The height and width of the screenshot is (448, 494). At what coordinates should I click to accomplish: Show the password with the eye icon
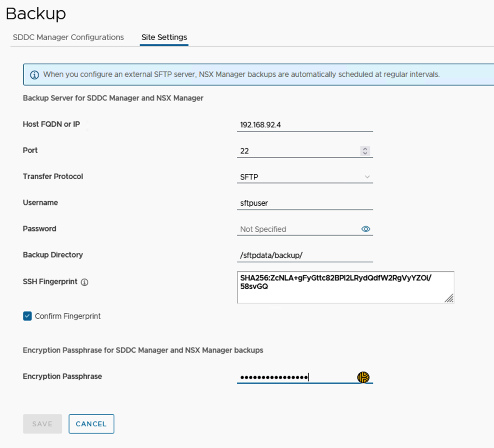pos(366,229)
